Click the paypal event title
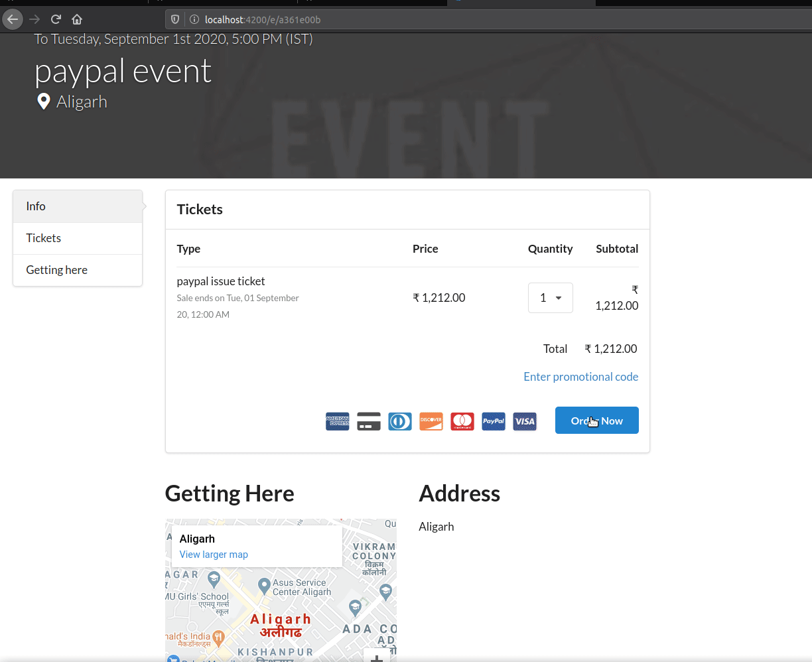 [x=123, y=71]
